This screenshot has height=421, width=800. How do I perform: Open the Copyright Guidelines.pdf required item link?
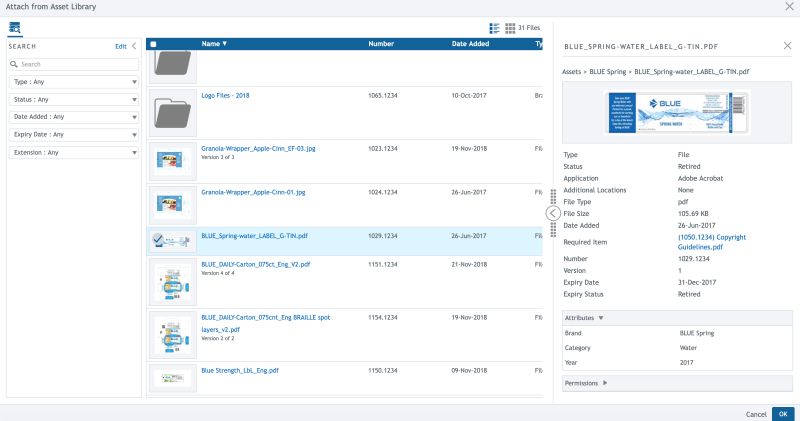click(x=712, y=242)
